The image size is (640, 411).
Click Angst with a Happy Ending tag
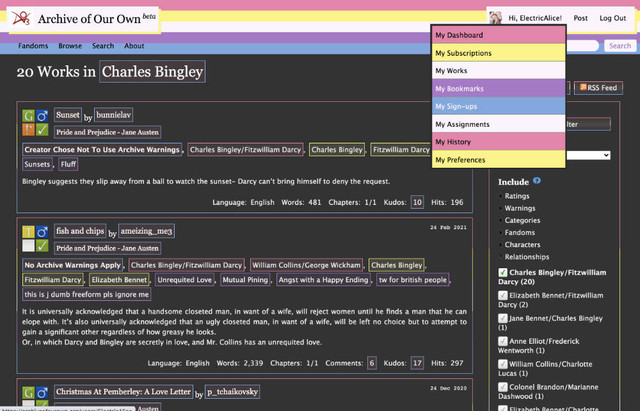[324, 280]
